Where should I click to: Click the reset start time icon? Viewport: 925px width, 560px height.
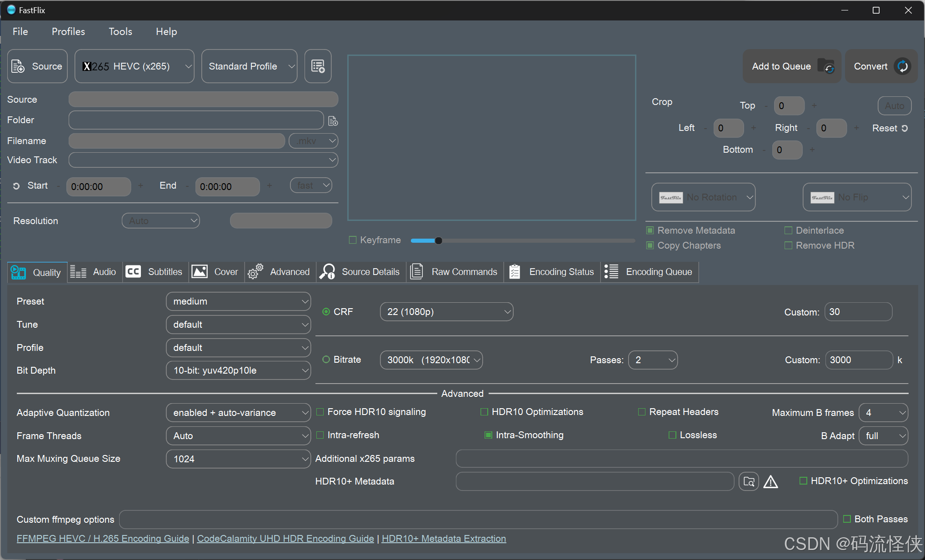point(16,186)
